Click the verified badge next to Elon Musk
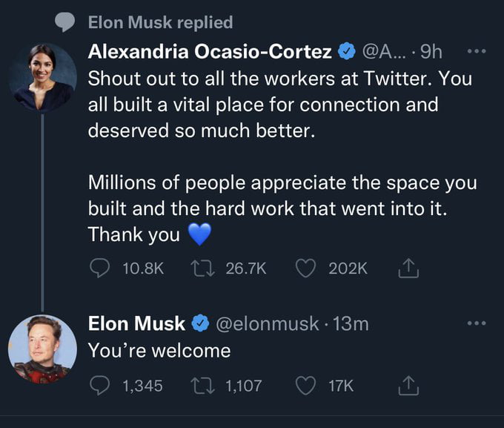Image resolution: width=504 pixels, height=428 pixels. [x=199, y=324]
